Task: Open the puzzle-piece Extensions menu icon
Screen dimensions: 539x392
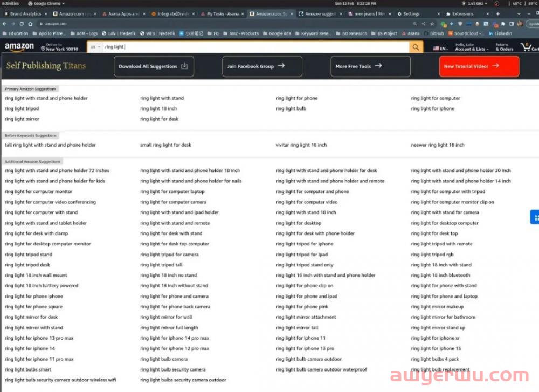Action: (503, 24)
